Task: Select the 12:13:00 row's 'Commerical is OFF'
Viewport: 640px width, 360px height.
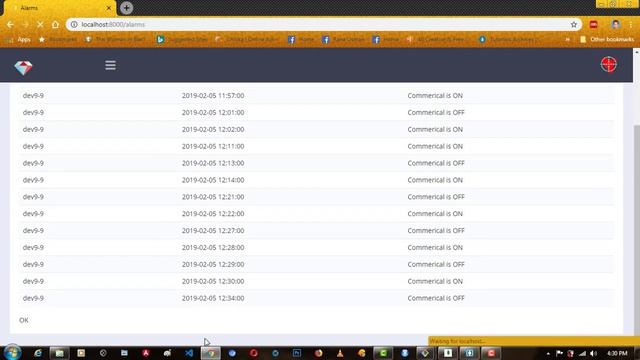Action: point(436,163)
